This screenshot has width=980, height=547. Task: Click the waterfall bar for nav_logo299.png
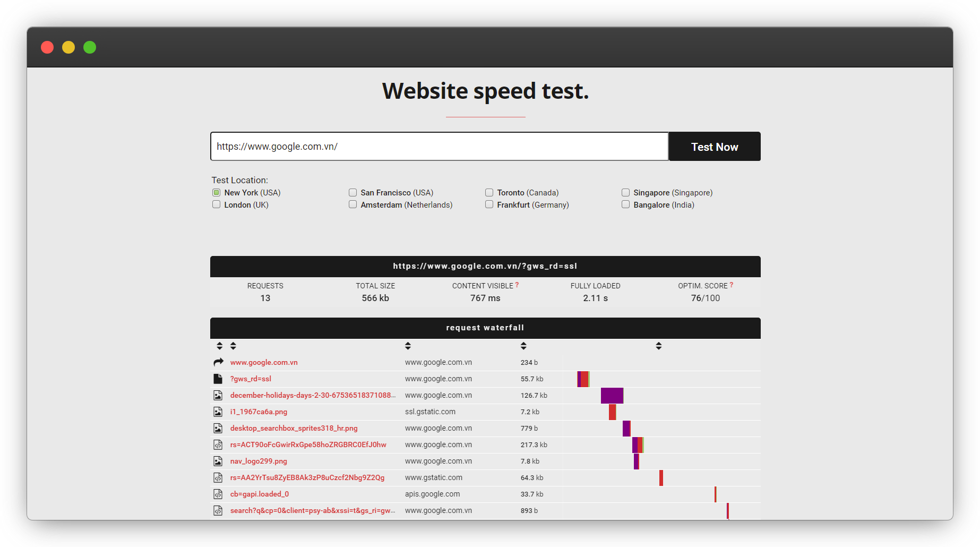tap(636, 461)
